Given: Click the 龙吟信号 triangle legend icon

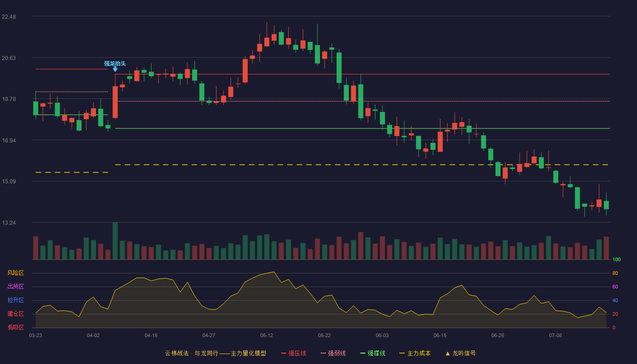Looking at the screenshot, I should (x=447, y=353).
